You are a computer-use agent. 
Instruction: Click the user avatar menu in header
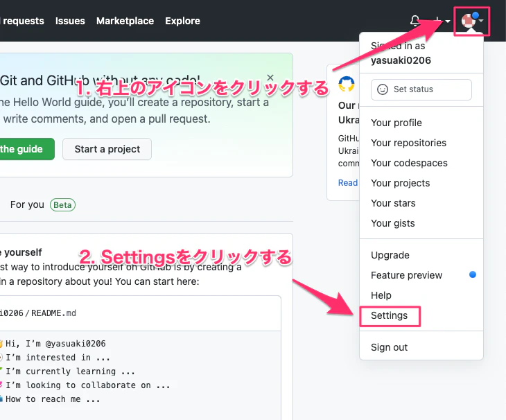(472, 21)
